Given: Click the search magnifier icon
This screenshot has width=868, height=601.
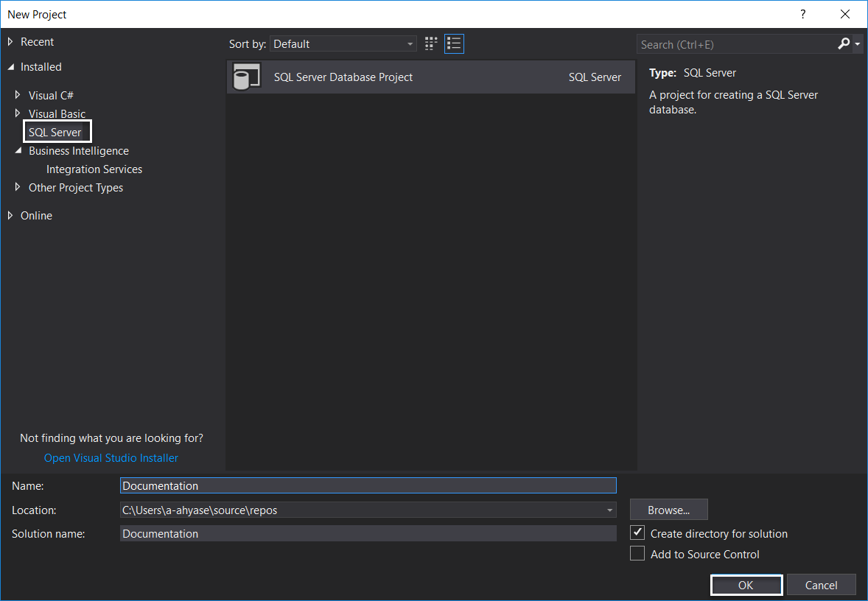Looking at the screenshot, I should (x=844, y=43).
